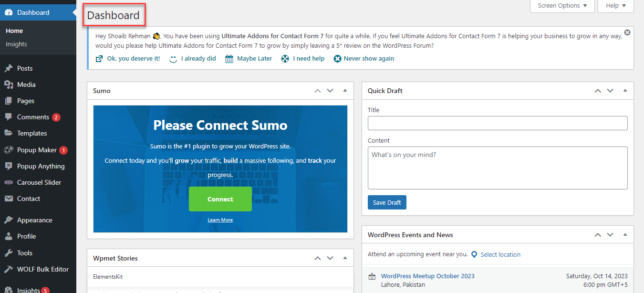Click the Save Draft button
The width and height of the screenshot is (644, 293).
coord(387,202)
